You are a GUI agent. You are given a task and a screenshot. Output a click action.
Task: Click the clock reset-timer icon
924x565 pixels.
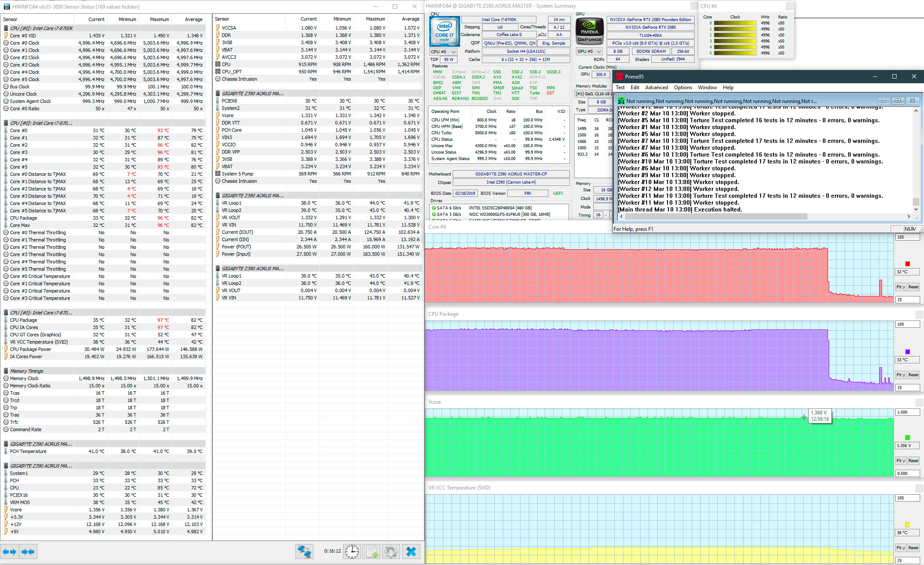point(352,551)
